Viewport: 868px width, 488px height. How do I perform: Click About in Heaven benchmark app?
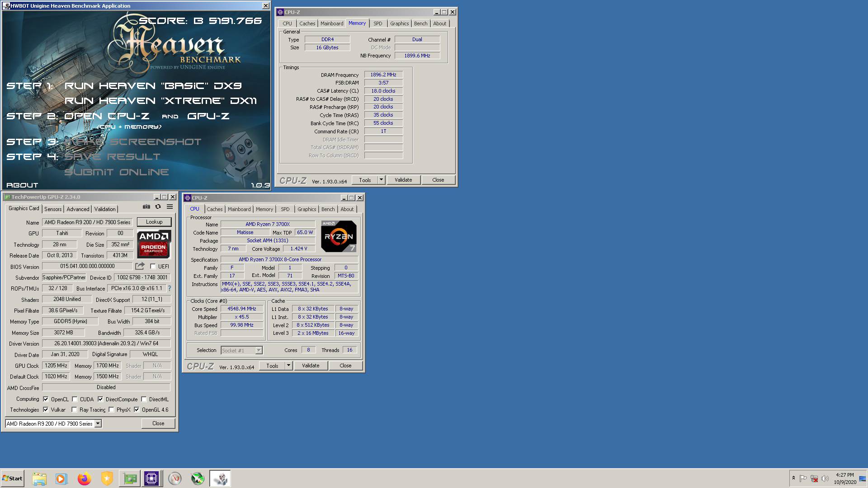coord(22,185)
